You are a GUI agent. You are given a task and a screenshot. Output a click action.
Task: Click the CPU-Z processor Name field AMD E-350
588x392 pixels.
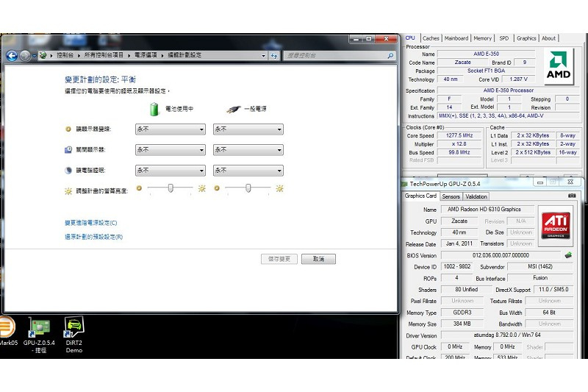[x=487, y=54]
